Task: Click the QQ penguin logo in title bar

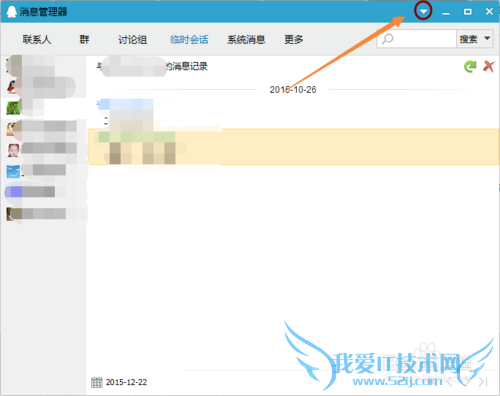Action: [12, 12]
